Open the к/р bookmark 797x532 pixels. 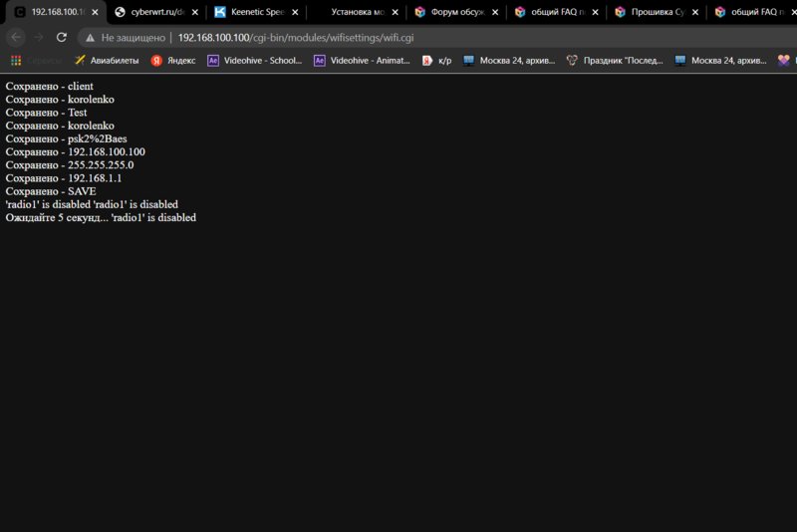(436, 61)
